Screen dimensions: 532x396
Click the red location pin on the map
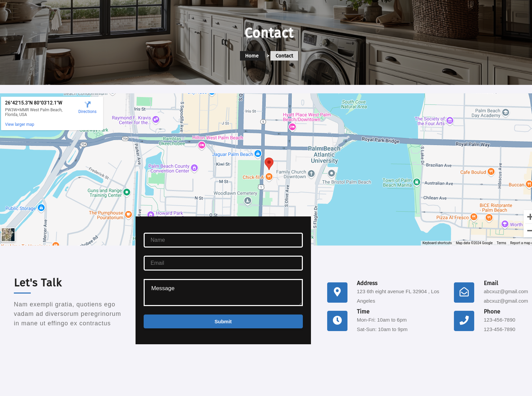[x=269, y=164]
